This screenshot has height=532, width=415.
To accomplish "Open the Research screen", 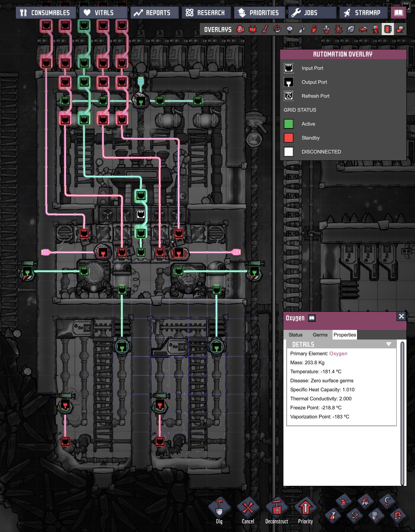I will pyautogui.click(x=206, y=13).
